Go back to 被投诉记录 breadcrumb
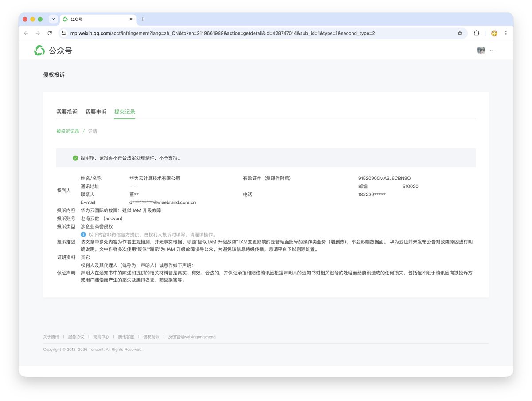The width and height of the screenshot is (532, 401). click(x=68, y=131)
